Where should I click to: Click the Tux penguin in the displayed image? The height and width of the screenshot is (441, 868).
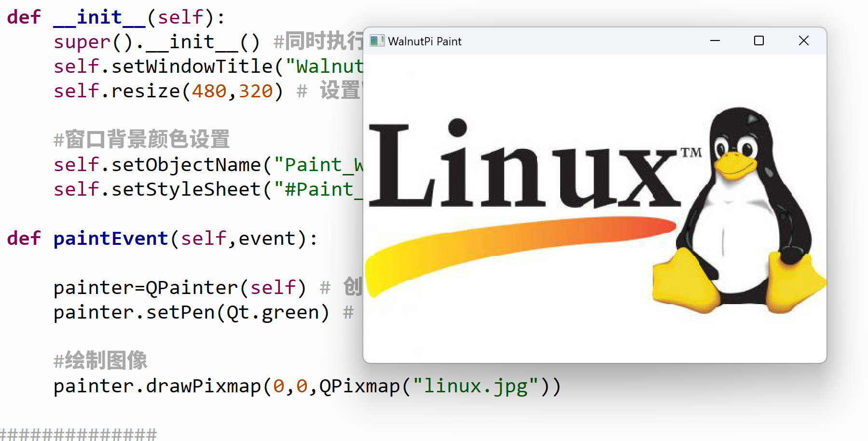click(x=739, y=210)
